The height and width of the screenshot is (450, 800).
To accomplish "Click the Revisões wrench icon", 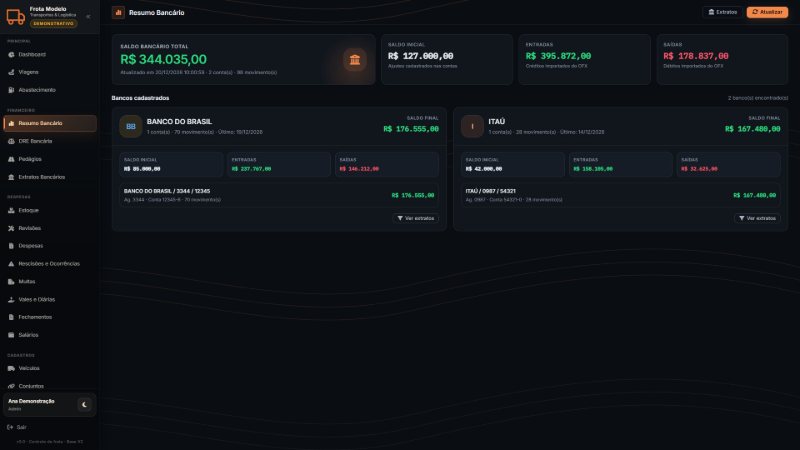I will click(11, 228).
